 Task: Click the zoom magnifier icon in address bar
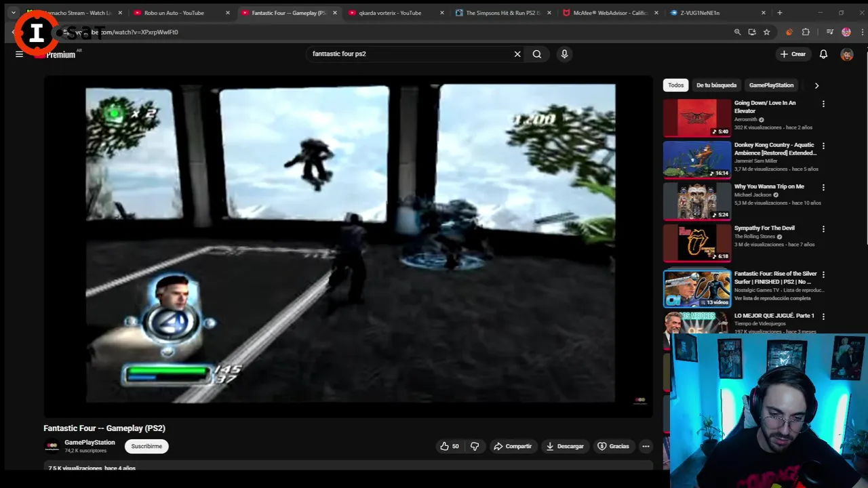click(737, 32)
